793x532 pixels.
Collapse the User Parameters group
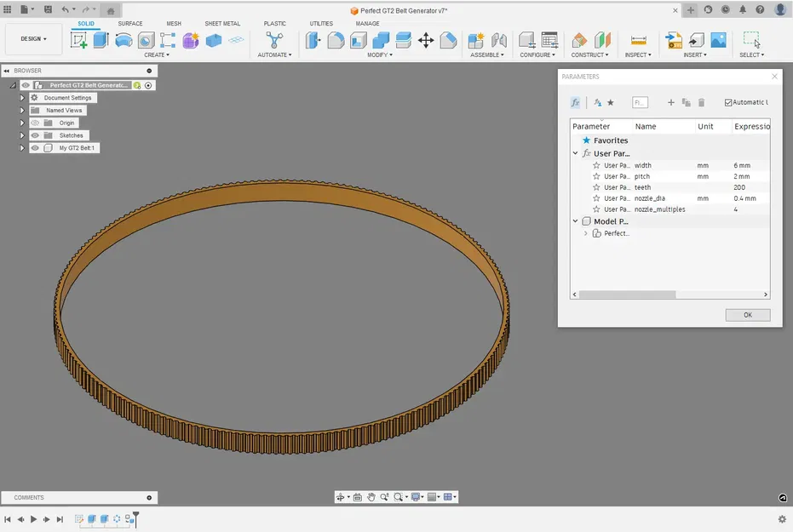point(575,153)
